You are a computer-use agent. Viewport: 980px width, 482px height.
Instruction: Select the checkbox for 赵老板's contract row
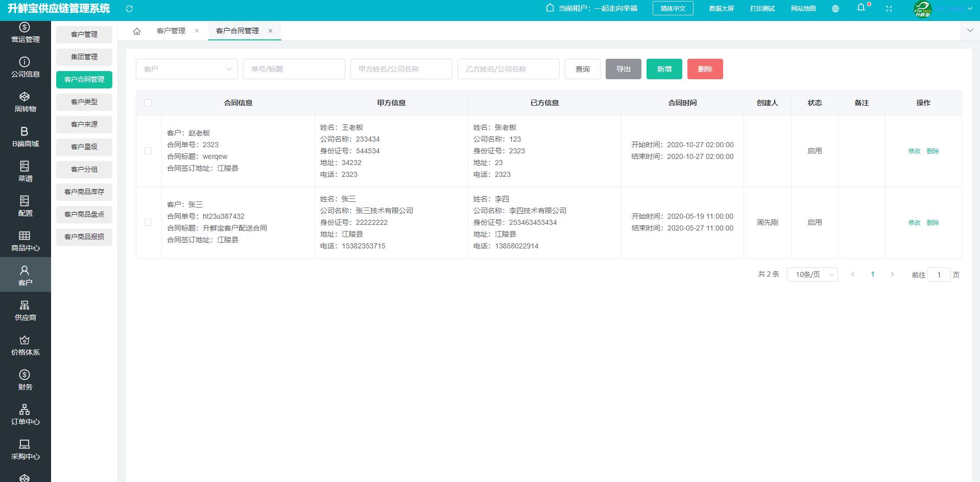[148, 151]
